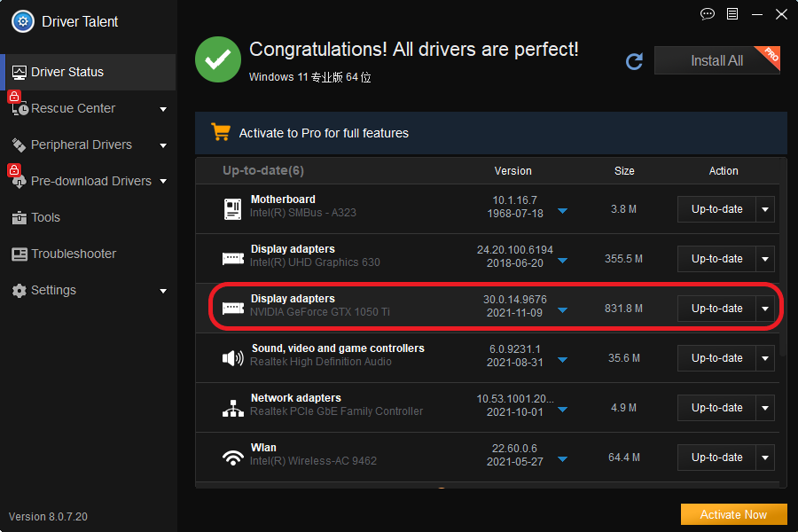Screen dimensions: 798x532
Task: Open version dropdown for Intel UHD 24.20.100.6194
Action: (562, 261)
